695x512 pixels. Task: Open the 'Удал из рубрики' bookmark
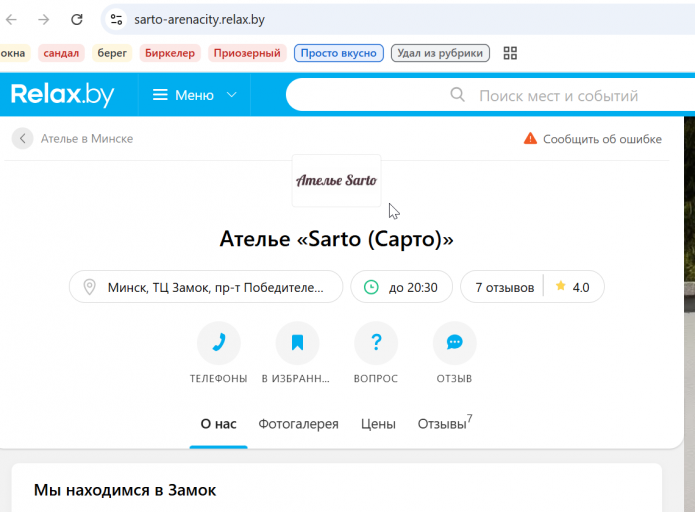(440, 53)
